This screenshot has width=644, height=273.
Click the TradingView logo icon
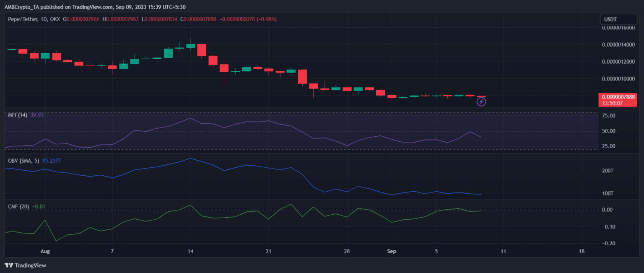point(9,265)
